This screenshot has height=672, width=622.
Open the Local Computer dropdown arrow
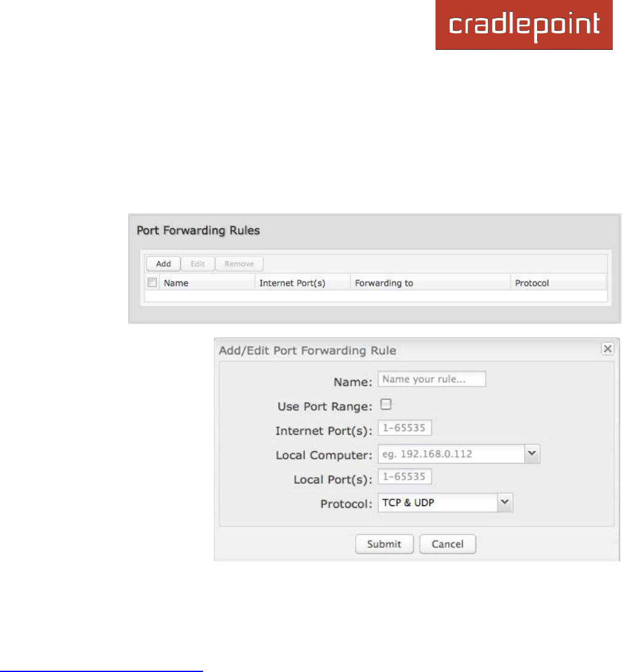point(532,454)
